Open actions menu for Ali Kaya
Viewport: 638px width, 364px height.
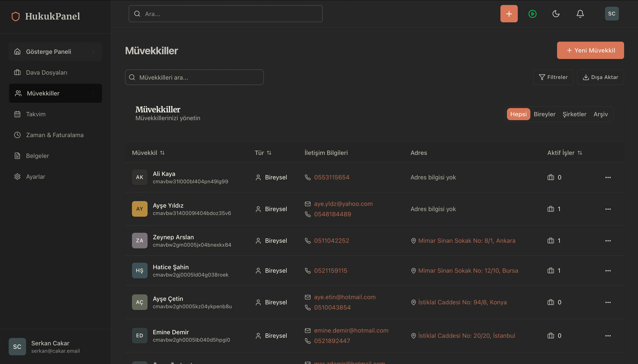pyautogui.click(x=608, y=177)
